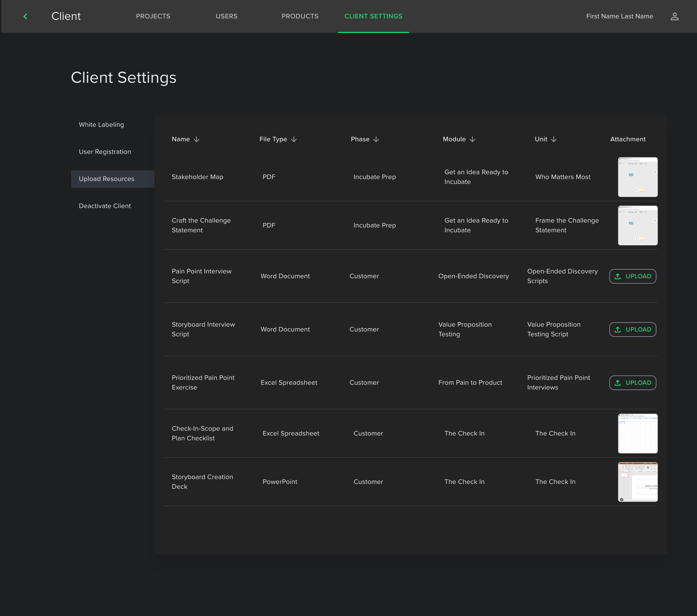Switch to the Projects tab
This screenshot has height=616, width=697.
point(153,16)
